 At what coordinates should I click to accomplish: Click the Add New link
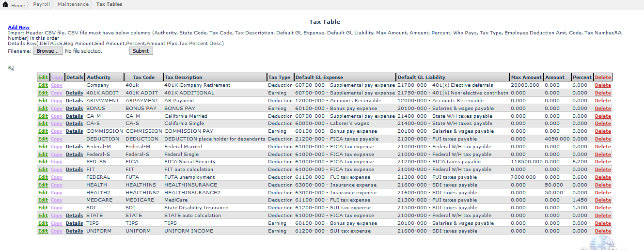(18, 28)
